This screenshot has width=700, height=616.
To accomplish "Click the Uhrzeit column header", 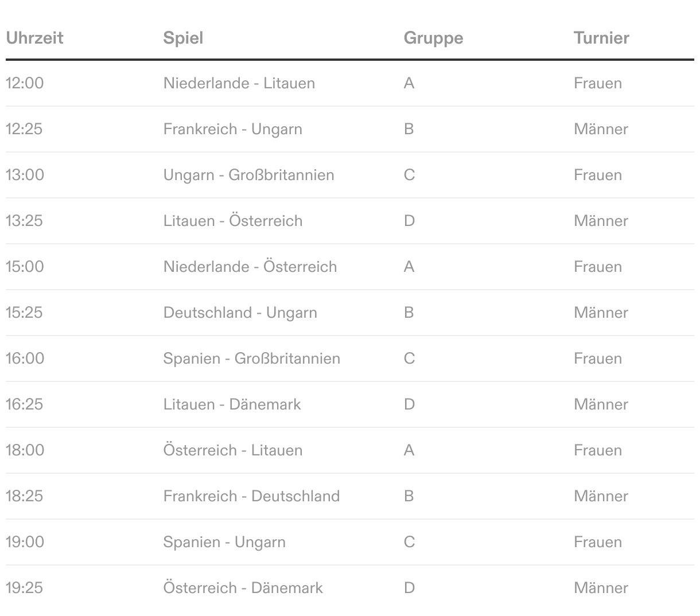I will point(34,38).
